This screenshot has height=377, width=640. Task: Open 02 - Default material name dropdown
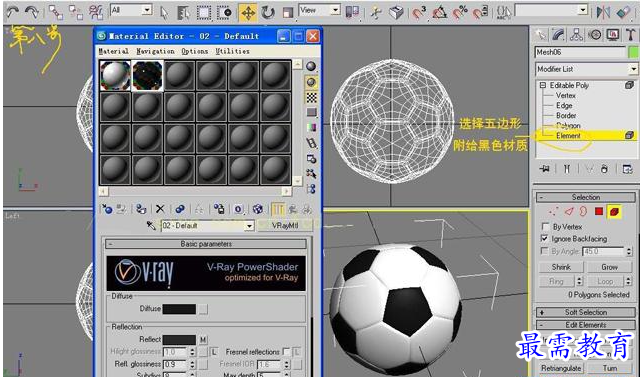(208, 226)
